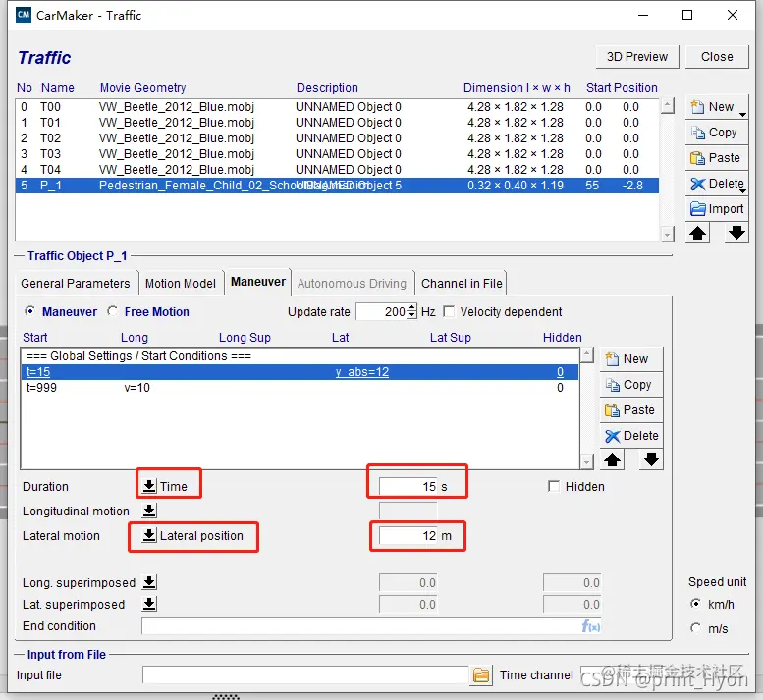Image resolution: width=763 pixels, height=700 pixels.
Task: Select the Global Settings / Start Conditions row
Action: (300, 356)
